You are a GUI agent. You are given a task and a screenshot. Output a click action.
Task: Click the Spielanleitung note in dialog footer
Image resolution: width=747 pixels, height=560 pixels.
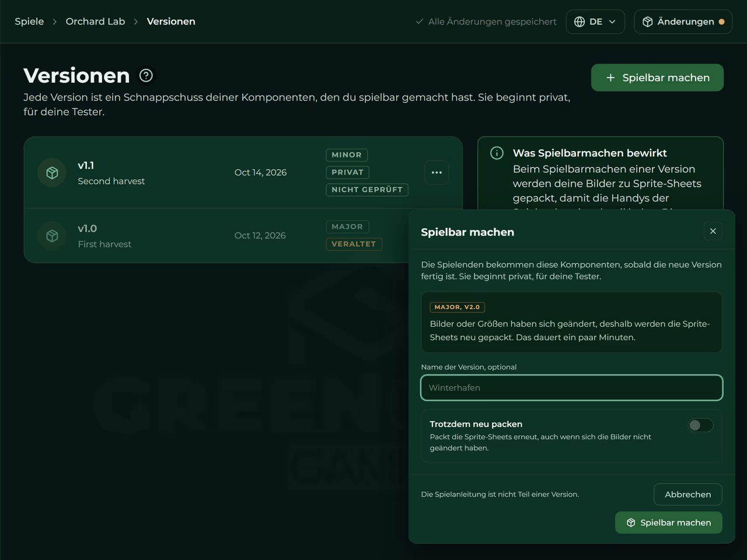click(x=500, y=495)
